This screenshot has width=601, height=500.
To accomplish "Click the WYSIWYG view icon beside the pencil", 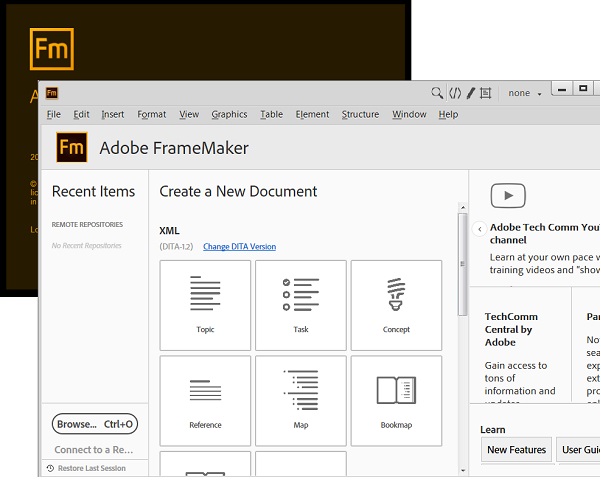I will [x=486, y=93].
